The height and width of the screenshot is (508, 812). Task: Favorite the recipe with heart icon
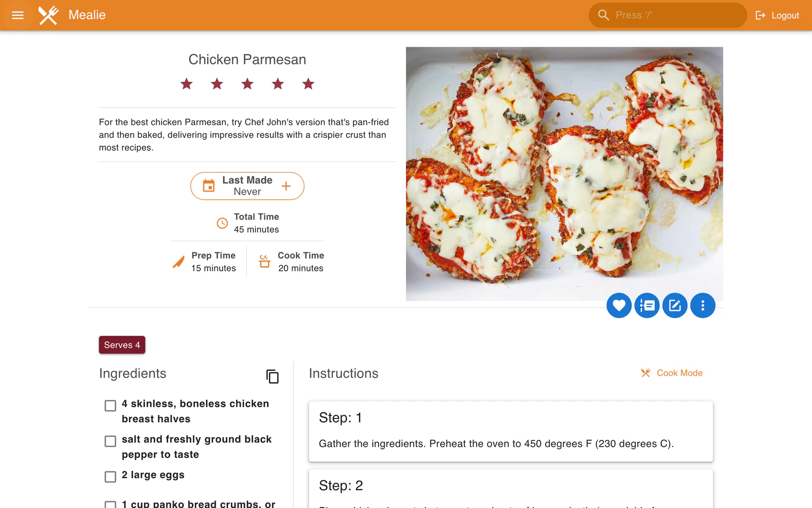pos(619,305)
